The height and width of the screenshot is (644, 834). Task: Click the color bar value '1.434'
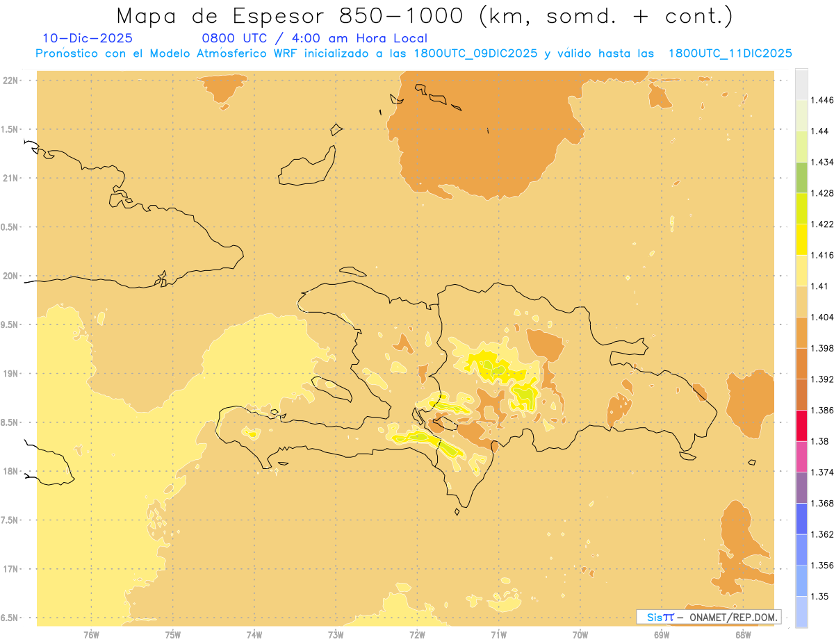coord(821,163)
